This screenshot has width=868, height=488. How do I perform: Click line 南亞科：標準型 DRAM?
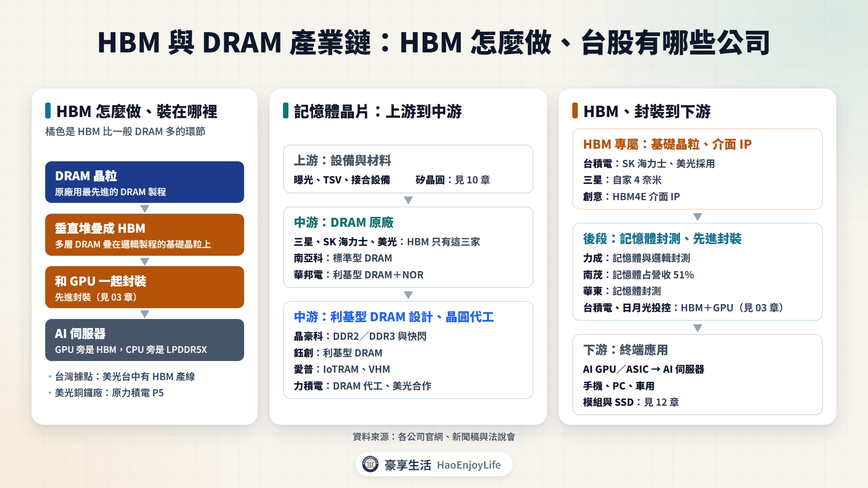[343, 258]
